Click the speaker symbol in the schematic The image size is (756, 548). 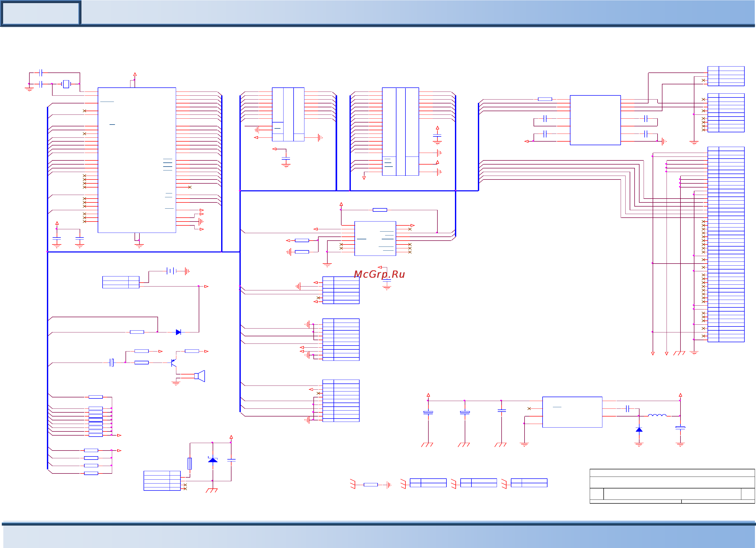200,376
